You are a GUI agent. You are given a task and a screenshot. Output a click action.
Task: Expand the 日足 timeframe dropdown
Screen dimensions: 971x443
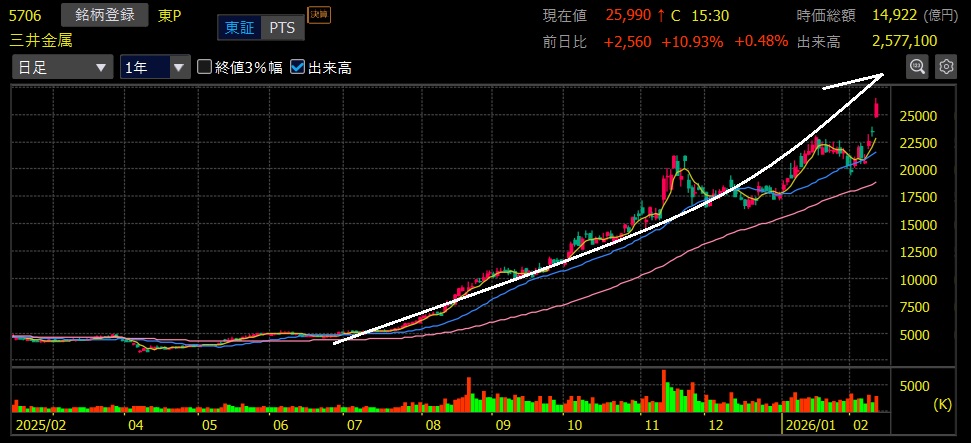(62, 68)
